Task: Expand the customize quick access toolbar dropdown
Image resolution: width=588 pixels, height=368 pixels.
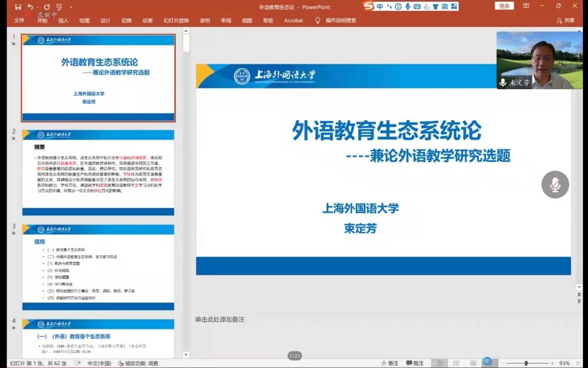Action: 71,7
